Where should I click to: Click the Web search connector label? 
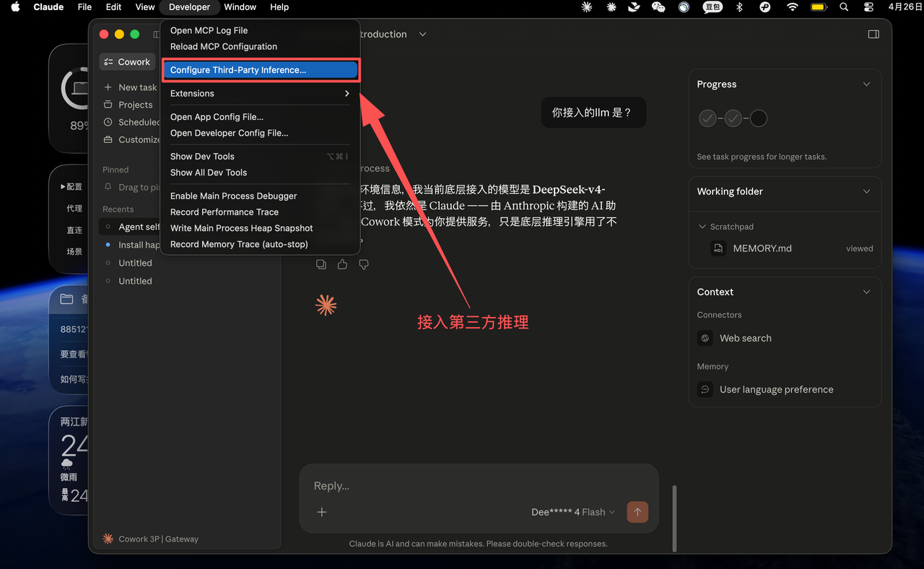click(x=746, y=338)
